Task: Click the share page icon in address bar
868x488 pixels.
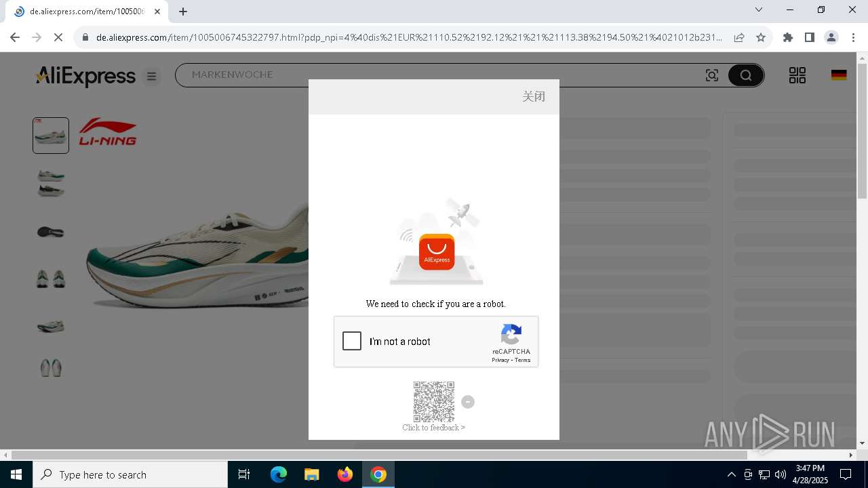Action: point(739,37)
